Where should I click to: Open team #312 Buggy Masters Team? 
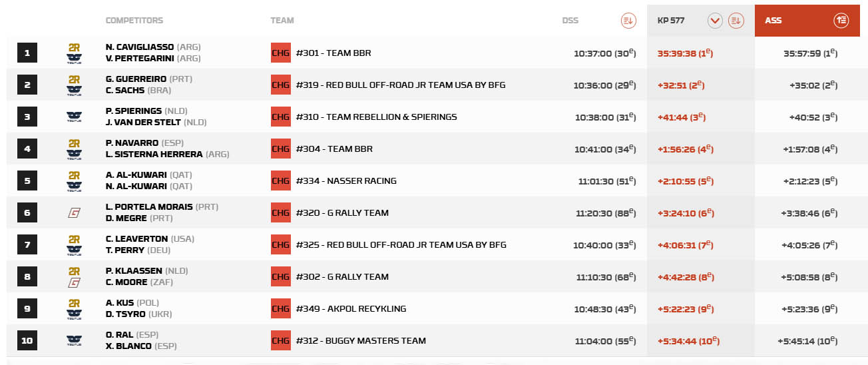pyautogui.click(x=361, y=341)
